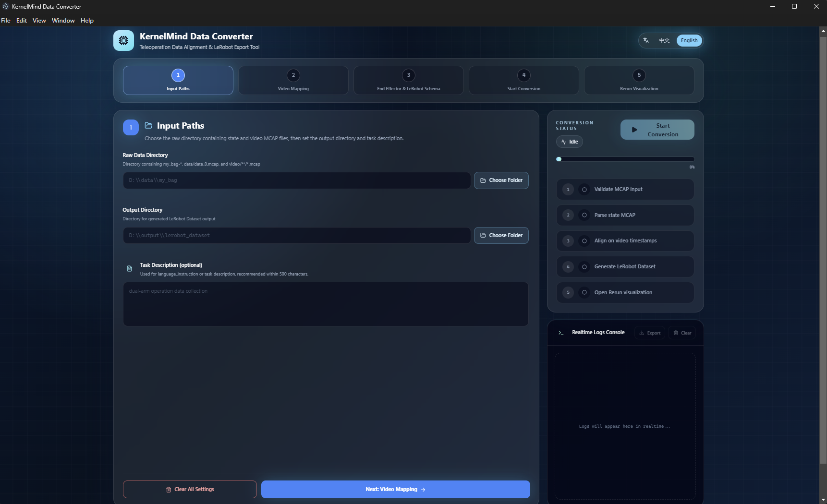Image resolution: width=827 pixels, height=504 pixels.
Task: Open the Window menu
Action: point(63,20)
